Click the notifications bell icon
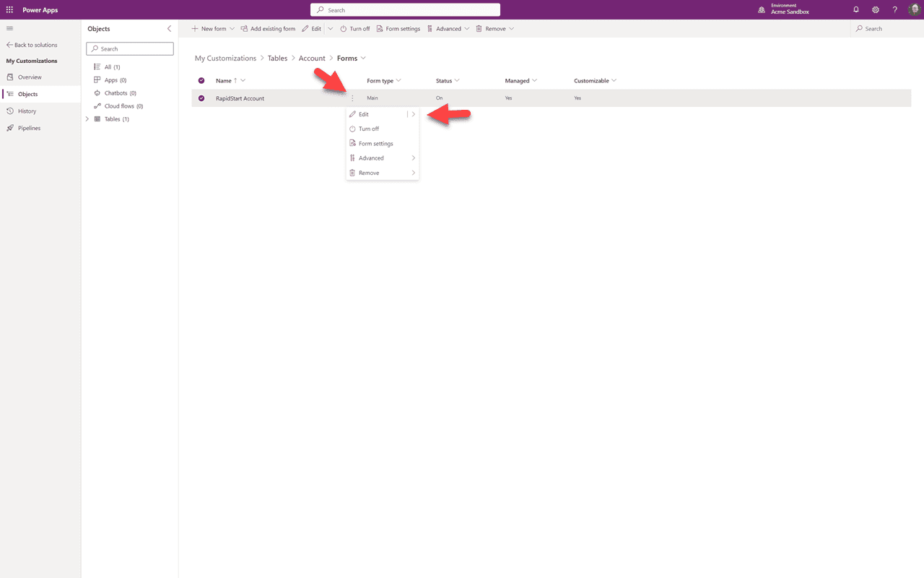The width and height of the screenshot is (924, 578). (856, 9)
